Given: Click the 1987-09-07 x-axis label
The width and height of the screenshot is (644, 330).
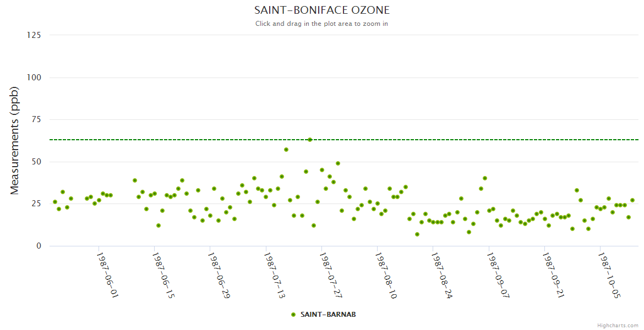Looking at the screenshot, I should point(498,274).
